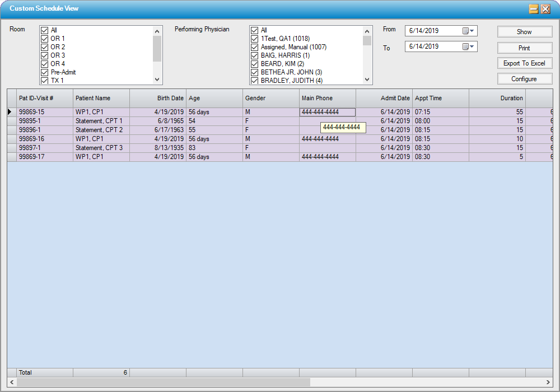Toggle the Pre-Admit room checkbox
The width and height of the screenshot is (560, 392).
(x=45, y=72)
